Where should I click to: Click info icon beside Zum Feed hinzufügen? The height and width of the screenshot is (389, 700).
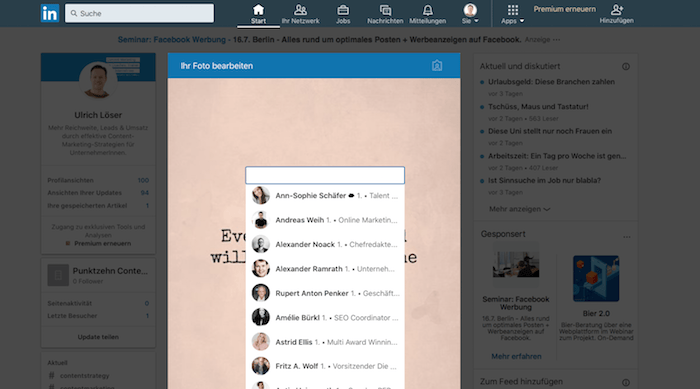tap(626, 382)
